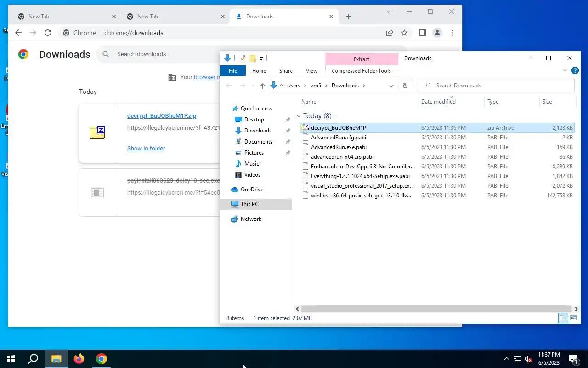The height and width of the screenshot is (368, 588).
Task: Click the Chrome reload button
Action: [48, 33]
